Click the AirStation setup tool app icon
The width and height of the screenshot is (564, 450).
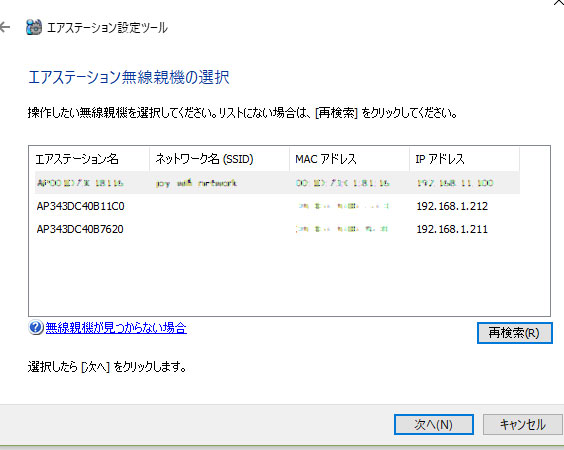(34, 27)
